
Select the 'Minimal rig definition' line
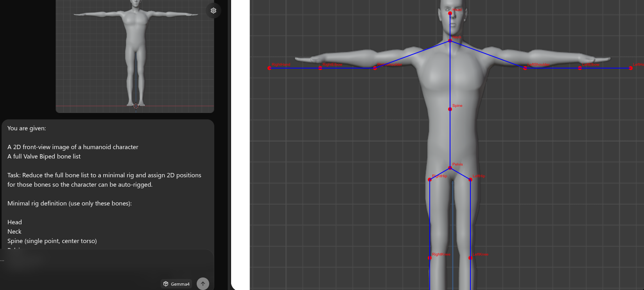pos(70,204)
